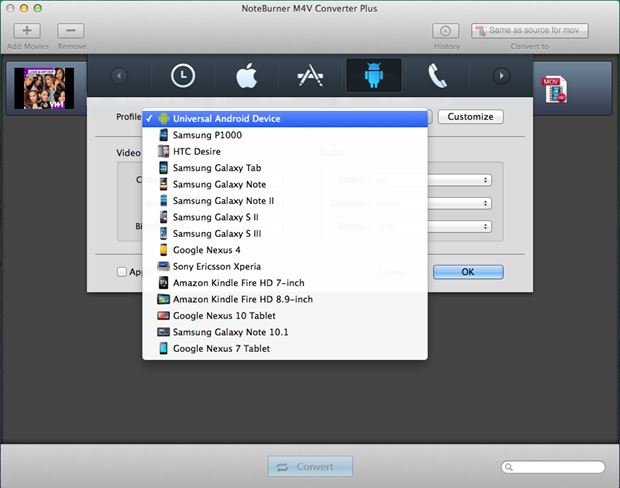Open the 'Same as source for mov' format selector
The height and width of the screenshot is (488, 620).
click(529, 30)
